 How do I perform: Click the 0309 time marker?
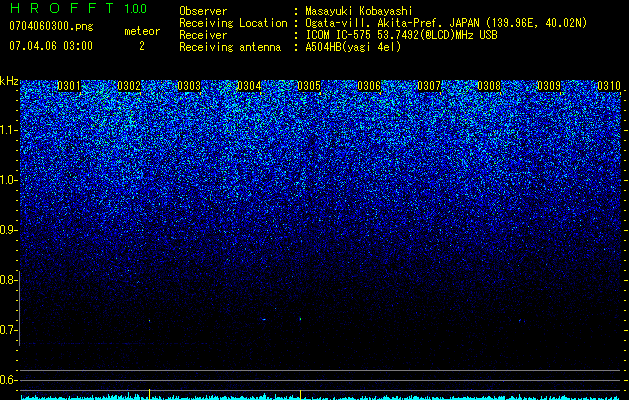coord(549,86)
